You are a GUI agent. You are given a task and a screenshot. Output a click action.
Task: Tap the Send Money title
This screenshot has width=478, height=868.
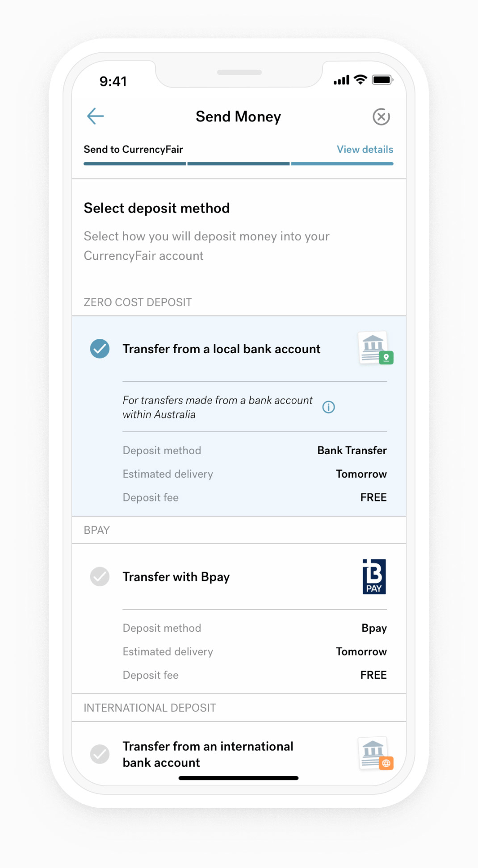pyautogui.click(x=238, y=117)
